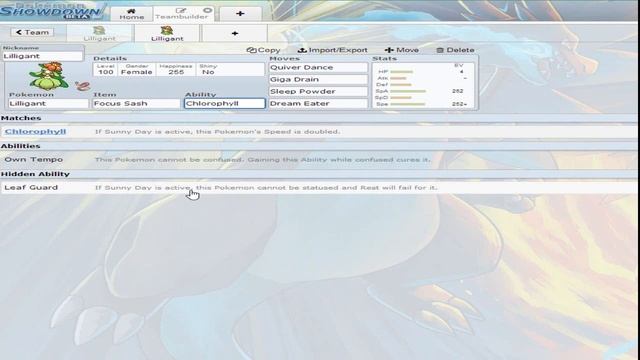Edit the Quiver Dance move slot
This screenshot has width=640, height=360.
tap(318, 67)
